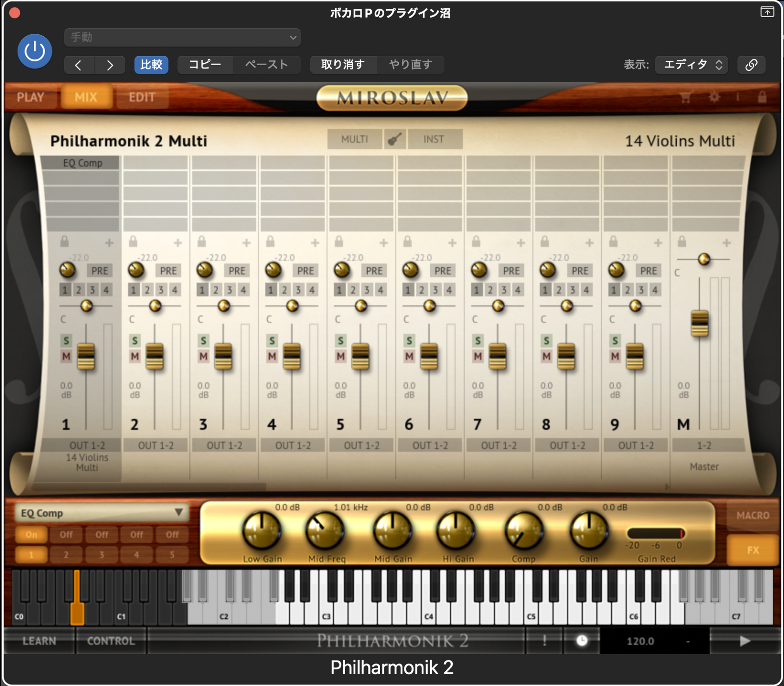784x686 pixels.
Task: Click the CONTROL button
Action: [111, 641]
